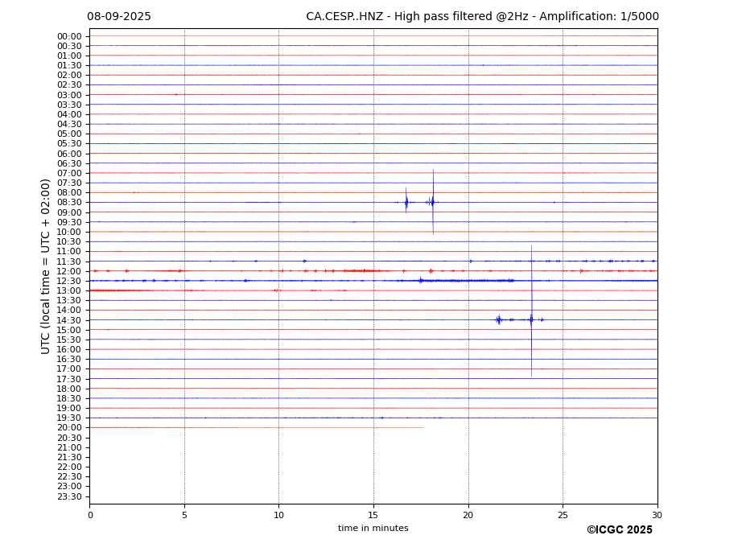Click the ©ICGC 2025 copyright text
Viewport: 746px width, 560px height.
pyautogui.click(x=620, y=530)
